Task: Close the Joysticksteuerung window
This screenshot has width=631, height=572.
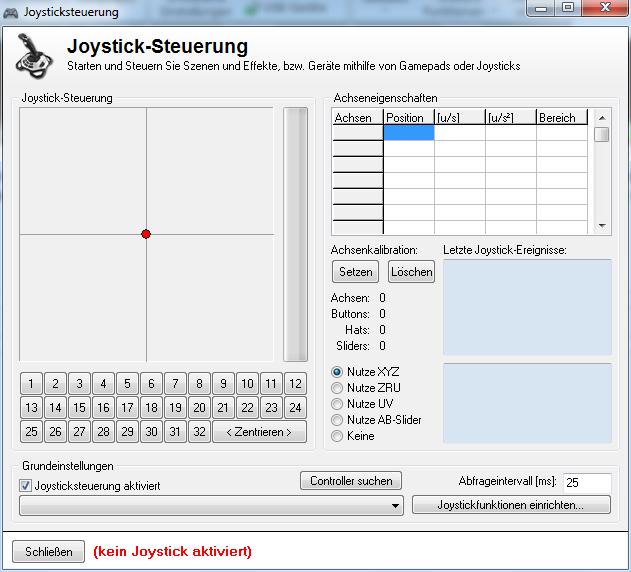Action: pos(605,8)
